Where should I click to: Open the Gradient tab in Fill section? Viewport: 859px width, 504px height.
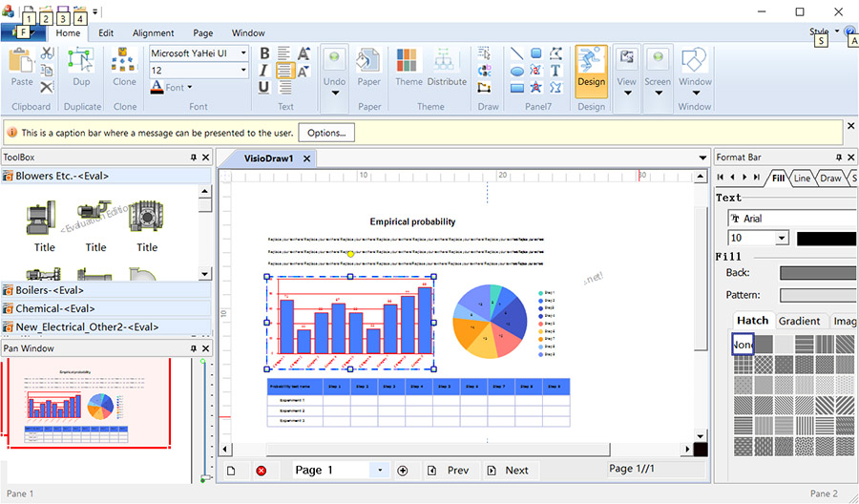799,321
